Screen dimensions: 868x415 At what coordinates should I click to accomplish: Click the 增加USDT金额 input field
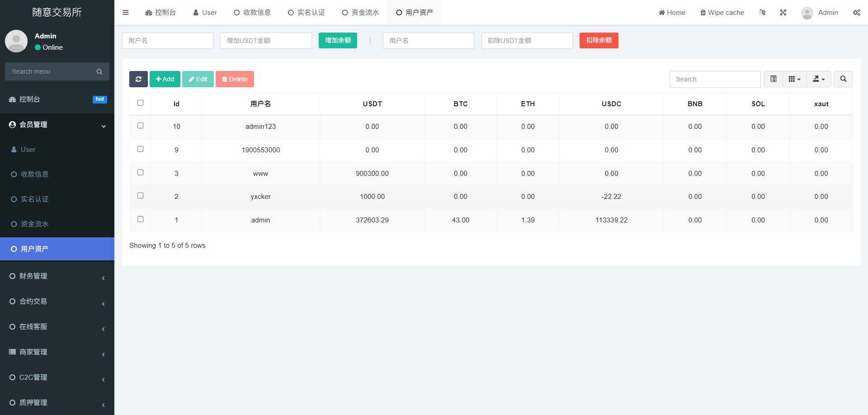(x=266, y=41)
